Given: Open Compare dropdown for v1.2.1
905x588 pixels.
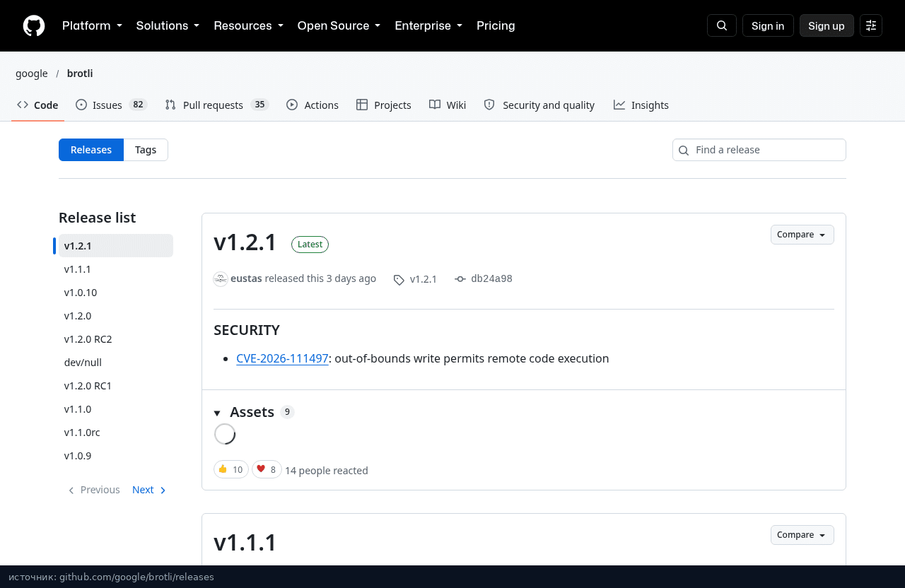Looking at the screenshot, I should pyautogui.click(x=802, y=235).
